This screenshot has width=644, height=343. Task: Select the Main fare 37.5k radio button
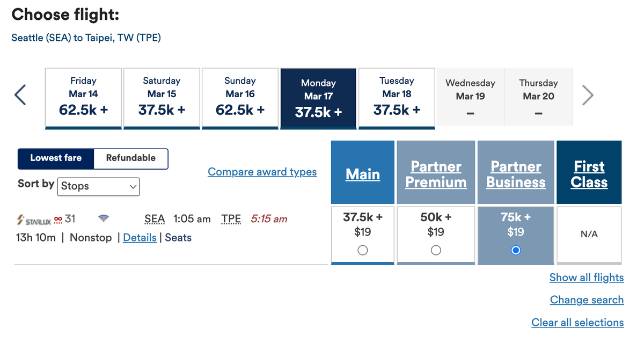click(x=362, y=250)
